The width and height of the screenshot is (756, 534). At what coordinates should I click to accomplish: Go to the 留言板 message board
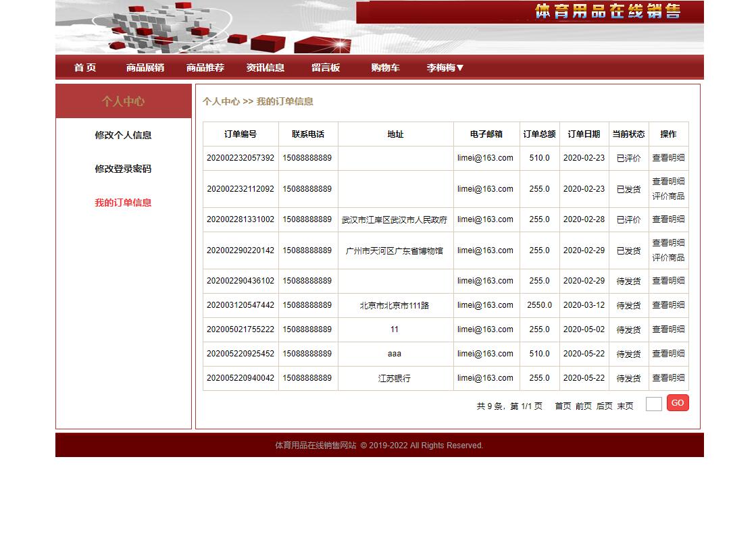(x=326, y=67)
